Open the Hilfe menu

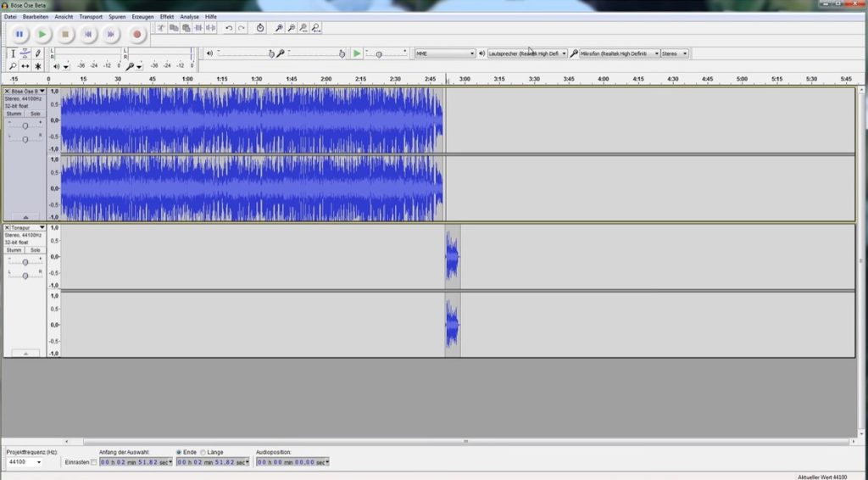(211, 17)
